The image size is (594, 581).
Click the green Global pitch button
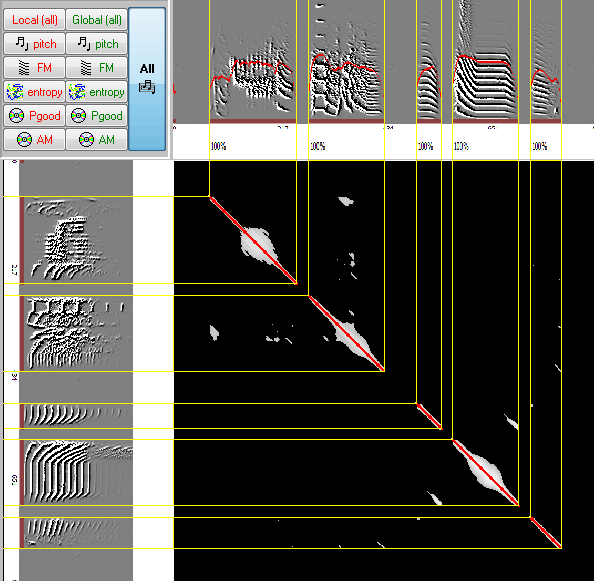coord(97,44)
